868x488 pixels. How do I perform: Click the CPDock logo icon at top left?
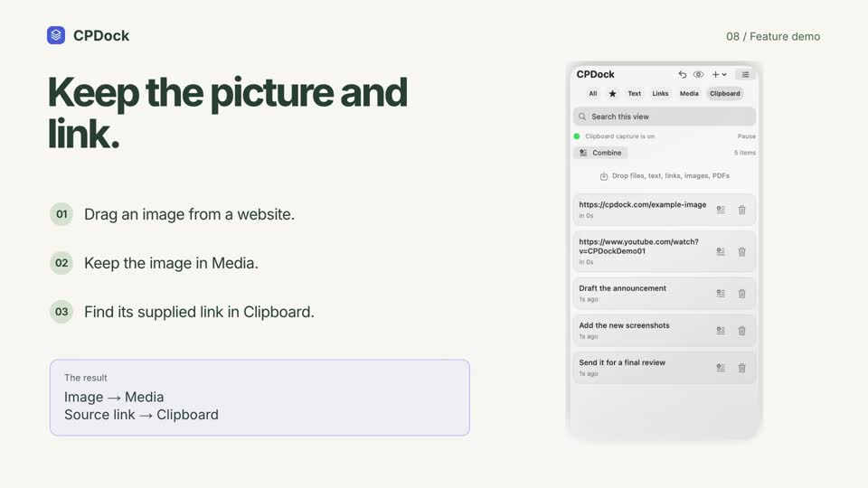click(x=56, y=35)
